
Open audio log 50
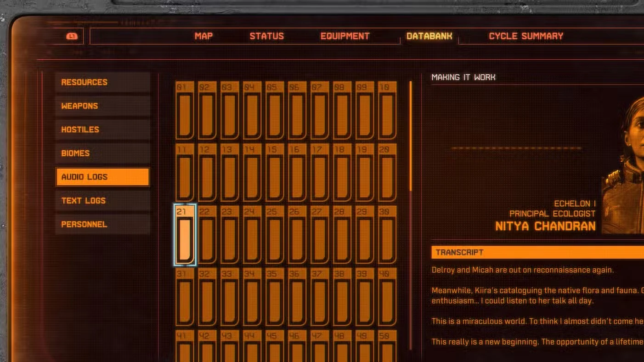click(388, 346)
